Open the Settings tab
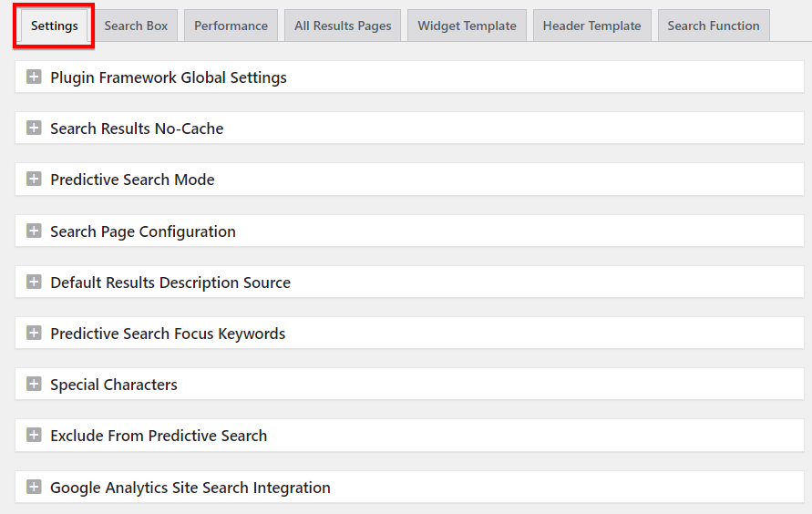 pos(55,26)
